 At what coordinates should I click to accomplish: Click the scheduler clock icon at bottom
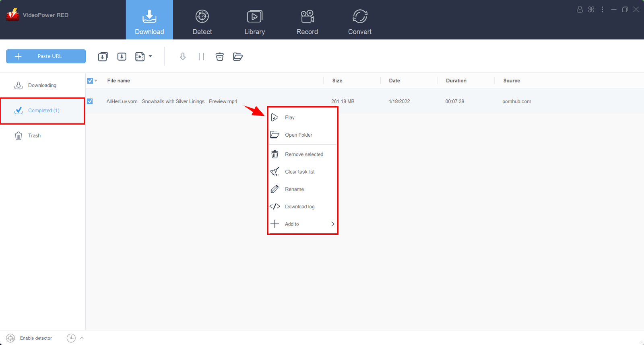pos(71,338)
